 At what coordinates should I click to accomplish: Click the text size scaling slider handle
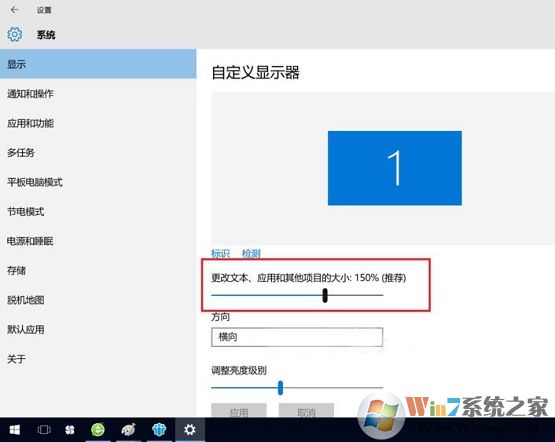pyautogui.click(x=325, y=295)
